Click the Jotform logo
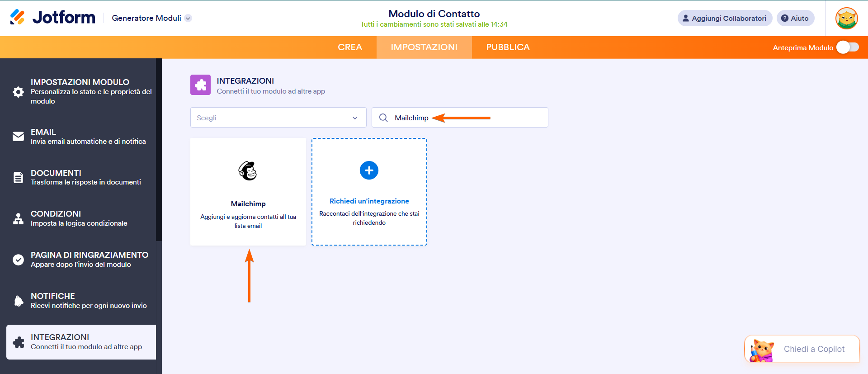The height and width of the screenshot is (374, 868). point(52,18)
